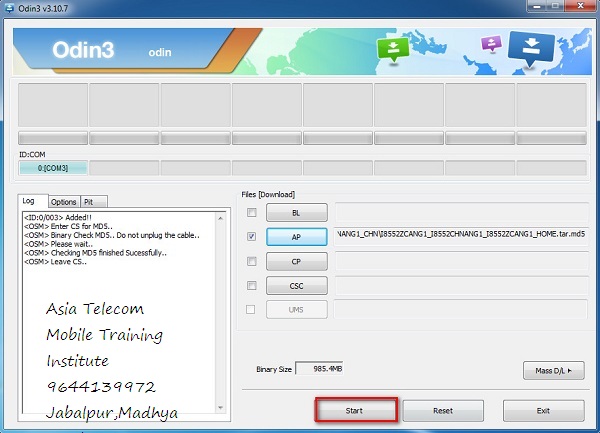Reset the Odin settings

[443, 411]
